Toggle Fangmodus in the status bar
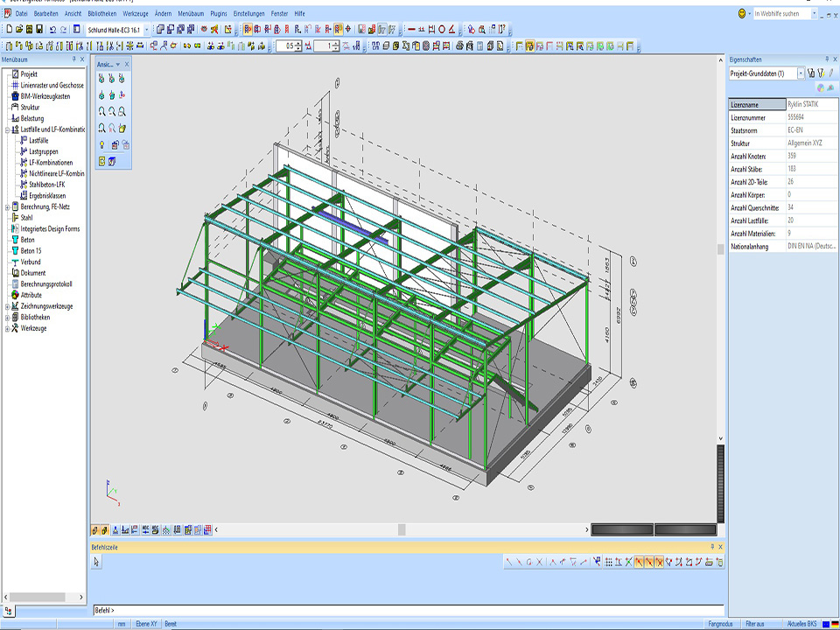Screen dimensions: 840x630 pos(719,624)
